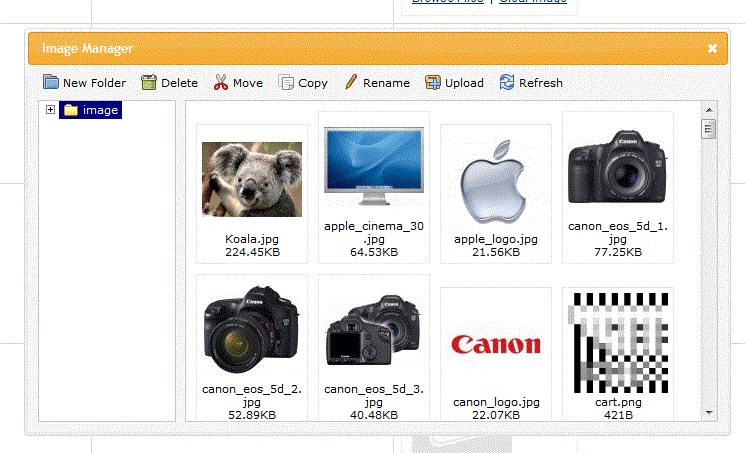The image size is (745, 453).
Task: Choose the canon_logo.jpg red logo image
Action: tap(496, 345)
